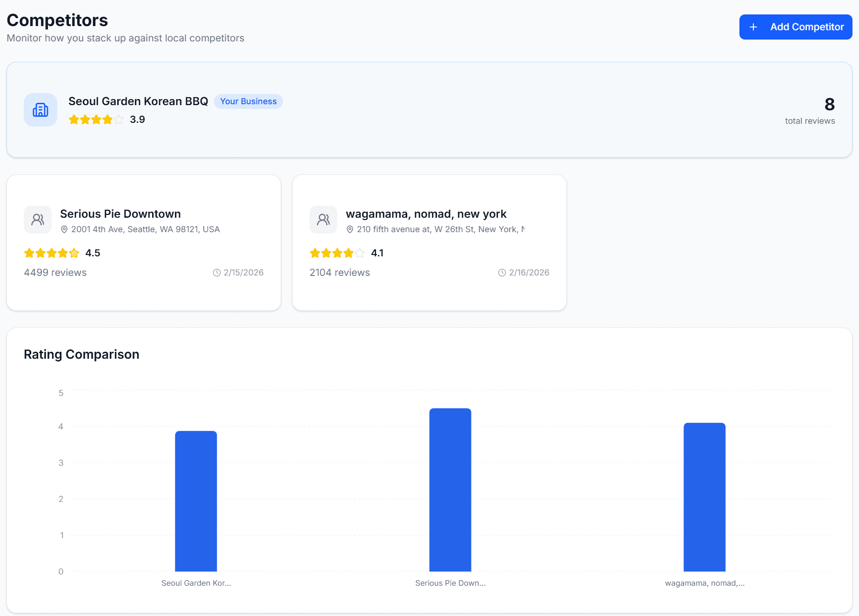
Task: Click the clock icon beside 2/16/2026 date
Action: [502, 272]
